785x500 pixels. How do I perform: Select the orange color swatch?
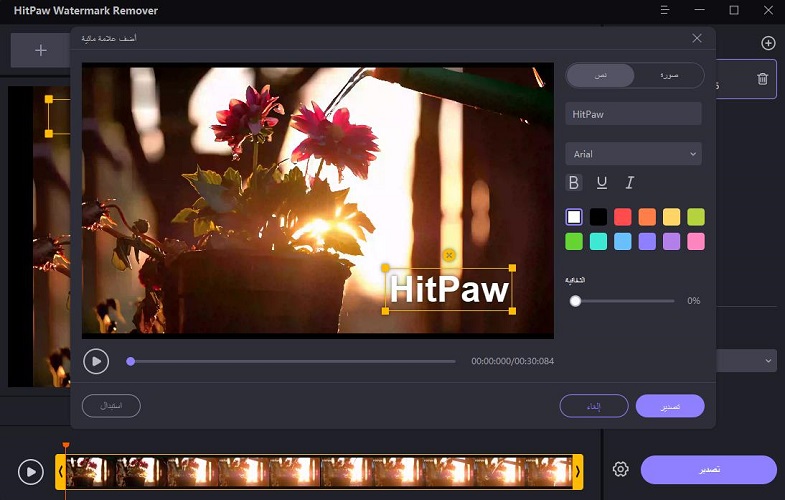click(x=647, y=217)
